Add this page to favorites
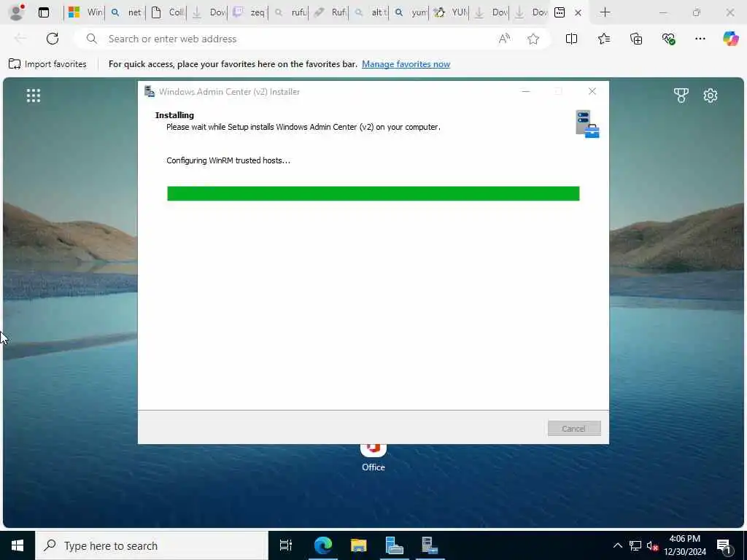 tap(533, 39)
